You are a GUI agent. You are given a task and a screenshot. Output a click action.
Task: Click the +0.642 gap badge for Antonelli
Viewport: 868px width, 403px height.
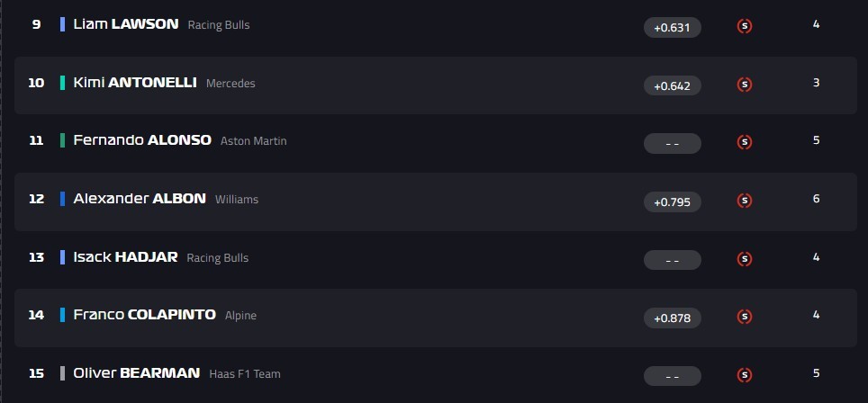pyautogui.click(x=672, y=85)
